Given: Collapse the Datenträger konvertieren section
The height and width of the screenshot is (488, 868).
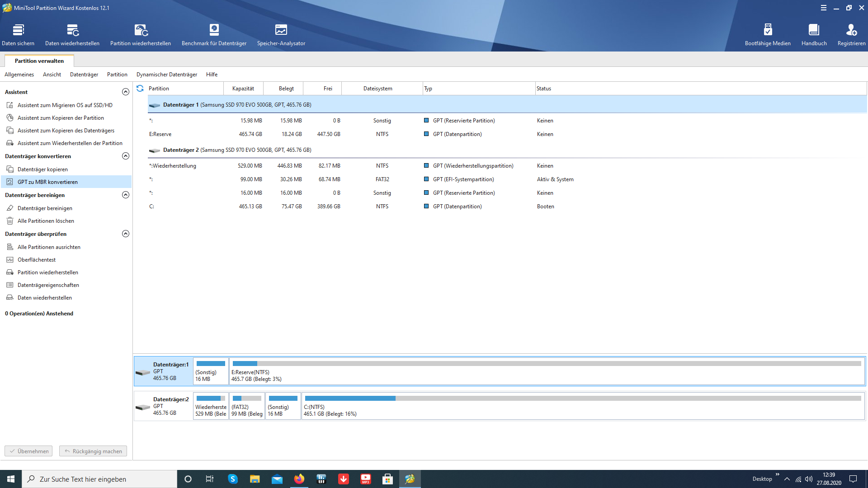Looking at the screenshot, I should click(126, 156).
